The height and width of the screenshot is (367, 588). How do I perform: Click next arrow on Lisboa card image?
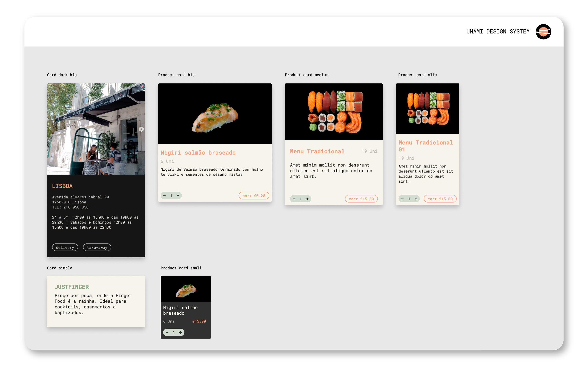(x=141, y=129)
